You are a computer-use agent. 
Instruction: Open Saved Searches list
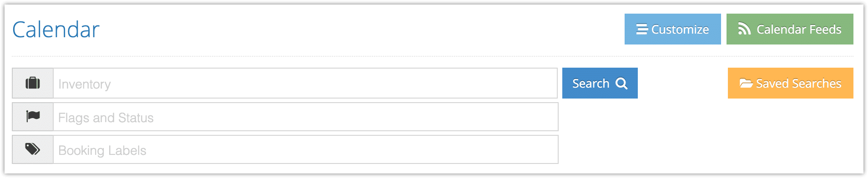coord(791,83)
